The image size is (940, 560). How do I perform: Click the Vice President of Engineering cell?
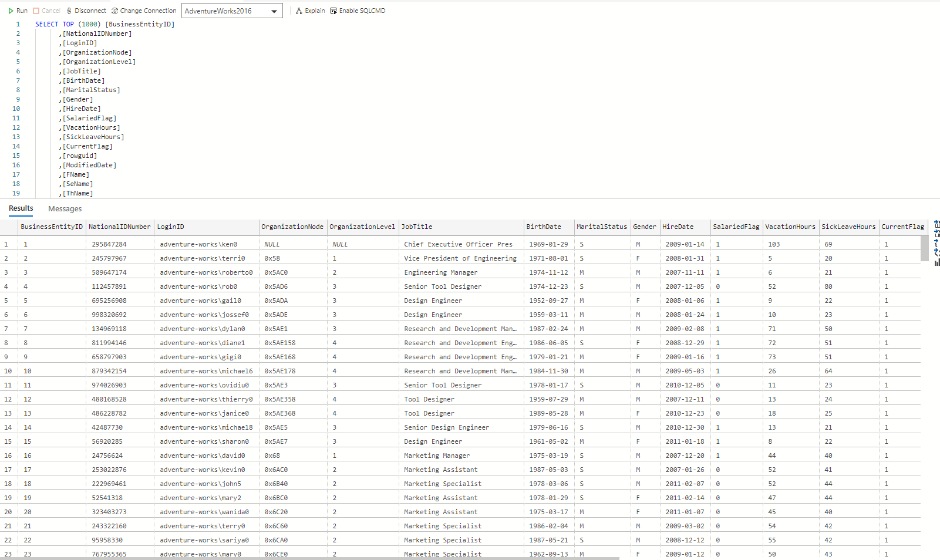tap(461, 258)
